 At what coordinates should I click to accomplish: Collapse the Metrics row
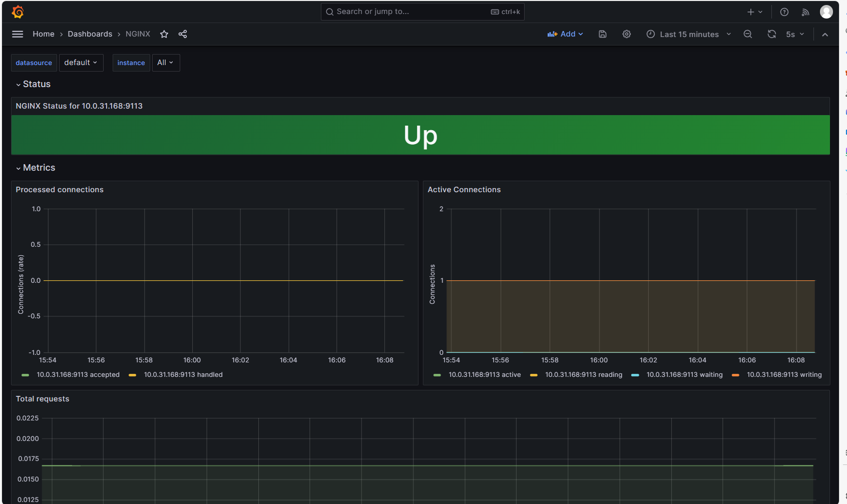pos(36,168)
